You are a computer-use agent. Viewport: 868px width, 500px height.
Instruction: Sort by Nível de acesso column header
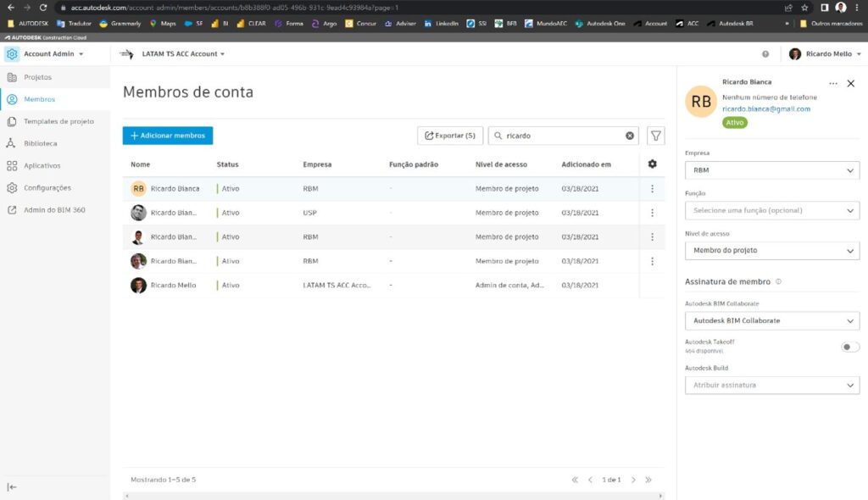(x=501, y=164)
